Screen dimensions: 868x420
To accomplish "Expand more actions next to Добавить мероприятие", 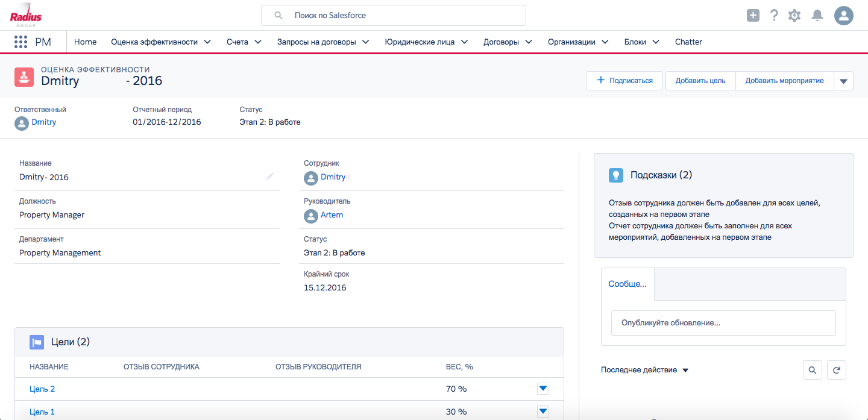I will tap(843, 81).
